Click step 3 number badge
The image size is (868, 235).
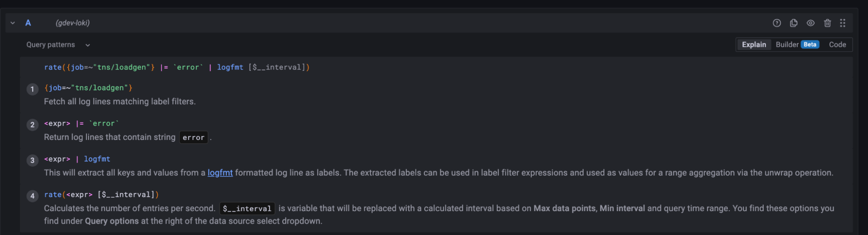coord(32,160)
